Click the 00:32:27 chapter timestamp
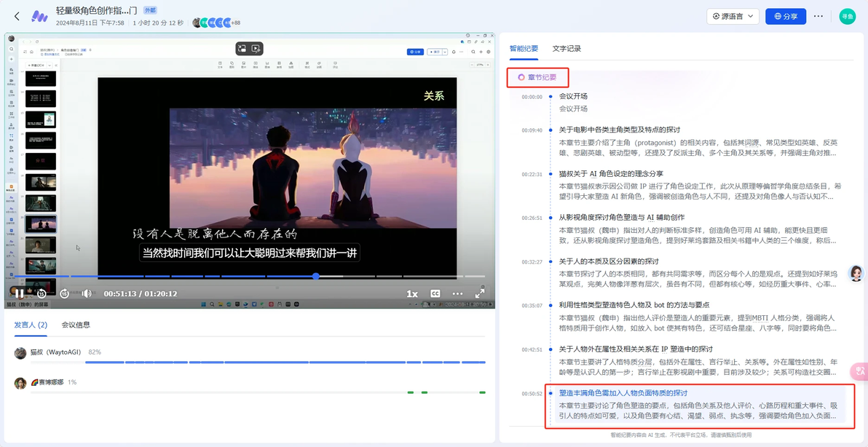This screenshot has height=447, width=868. pos(532,261)
